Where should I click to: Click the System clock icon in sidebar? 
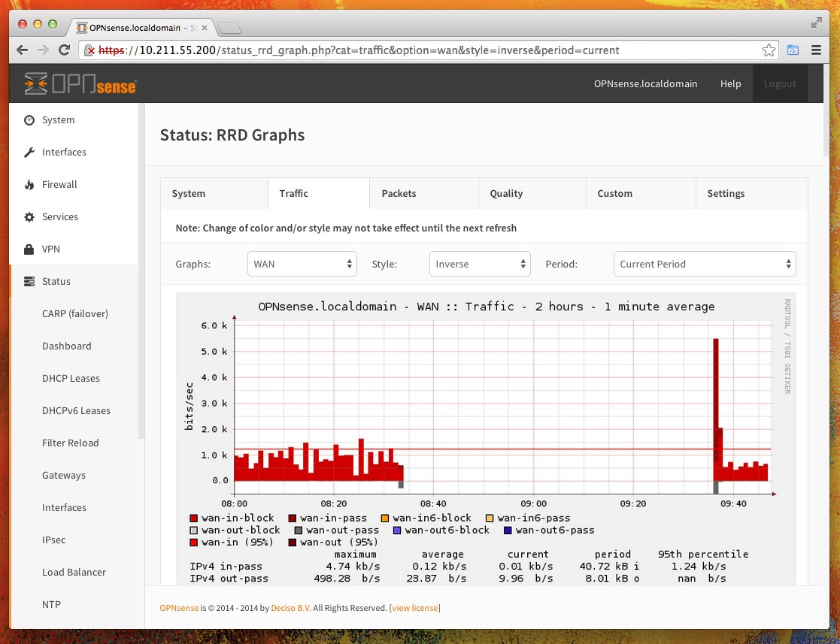point(29,120)
